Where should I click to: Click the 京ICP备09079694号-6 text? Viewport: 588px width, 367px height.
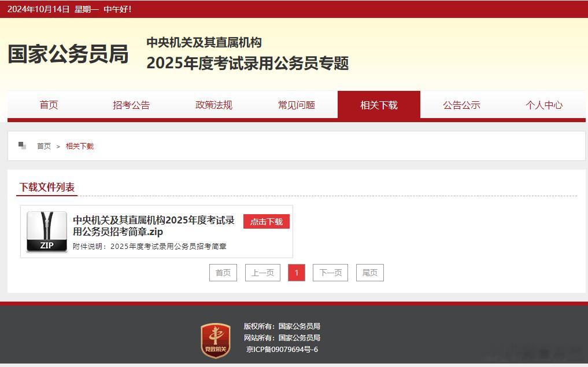tap(282, 350)
